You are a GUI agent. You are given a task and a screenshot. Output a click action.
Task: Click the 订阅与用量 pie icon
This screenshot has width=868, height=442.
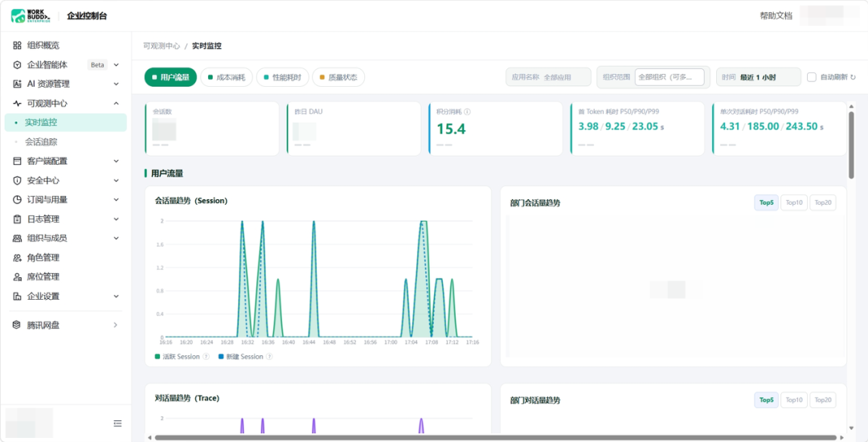pos(17,199)
